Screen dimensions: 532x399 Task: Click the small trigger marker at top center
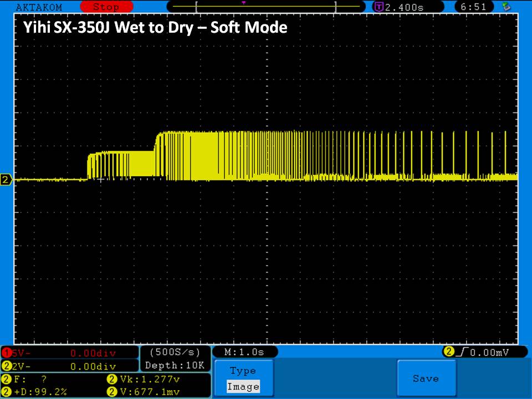(244, 2)
